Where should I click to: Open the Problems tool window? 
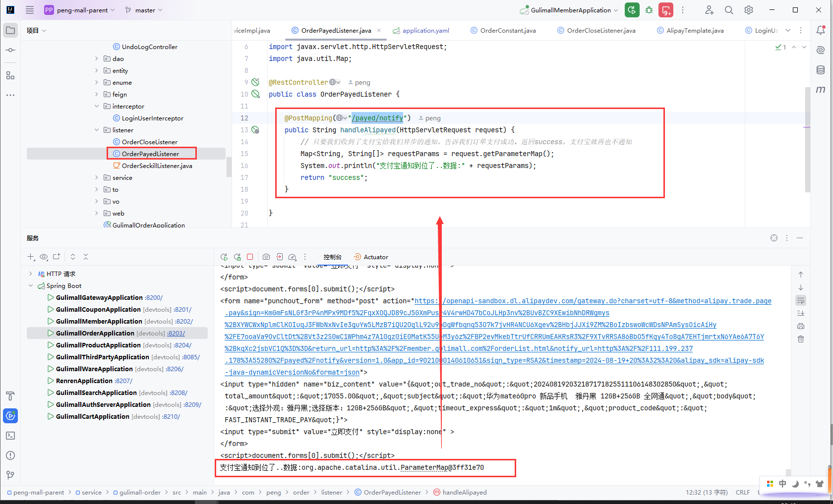(x=10, y=455)
